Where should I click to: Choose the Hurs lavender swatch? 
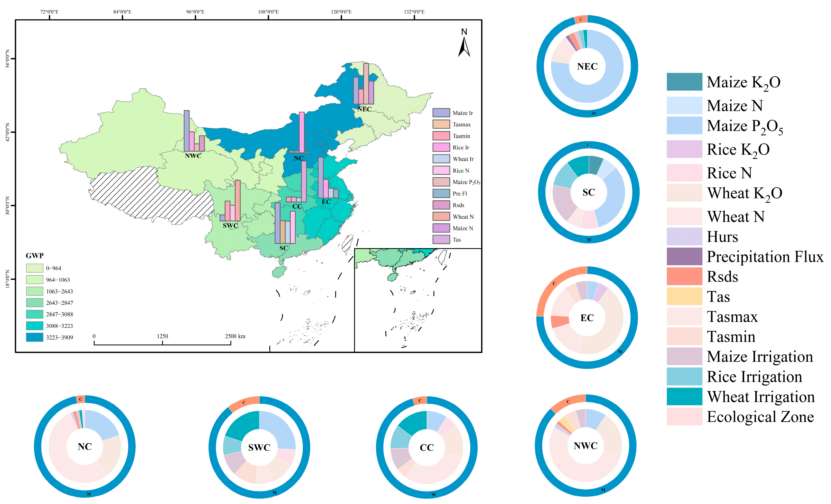click(x=684, y=237)
